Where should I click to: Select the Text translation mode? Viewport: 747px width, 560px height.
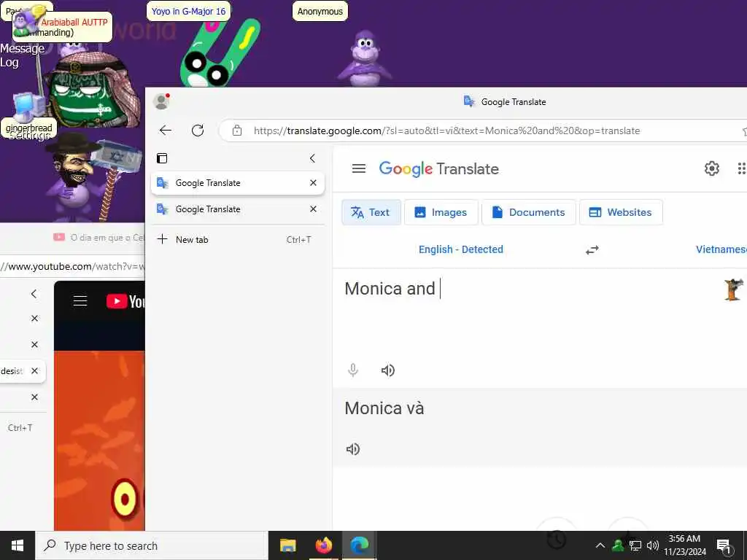371,212
